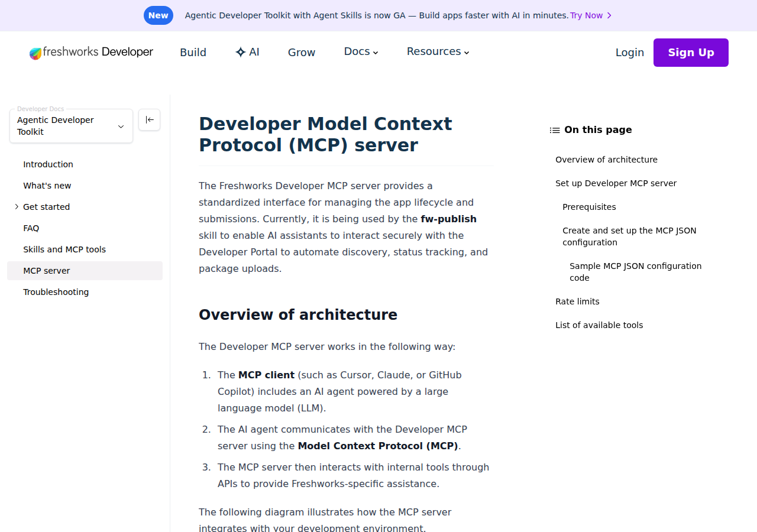Click the Sign Up button

coord(691,53)
